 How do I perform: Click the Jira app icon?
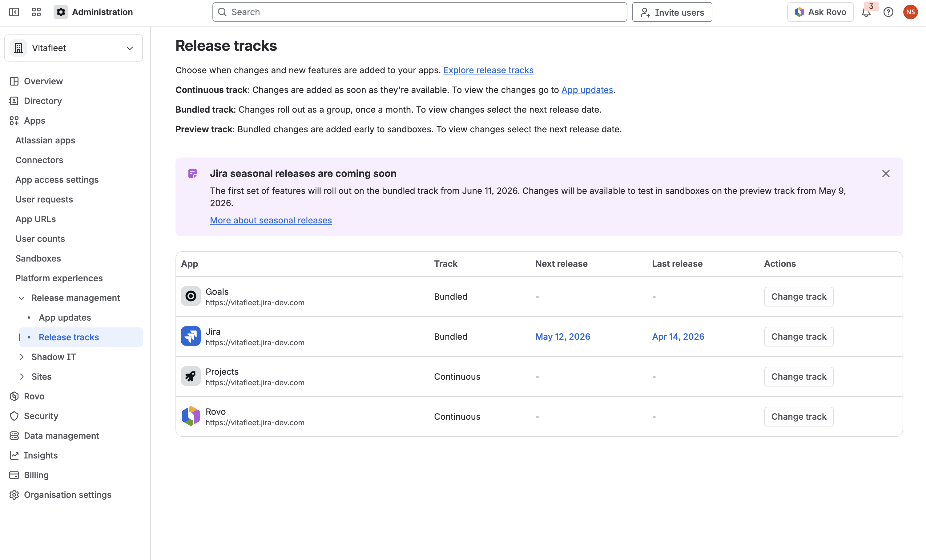pyautogui.click(x=191, y=336)
